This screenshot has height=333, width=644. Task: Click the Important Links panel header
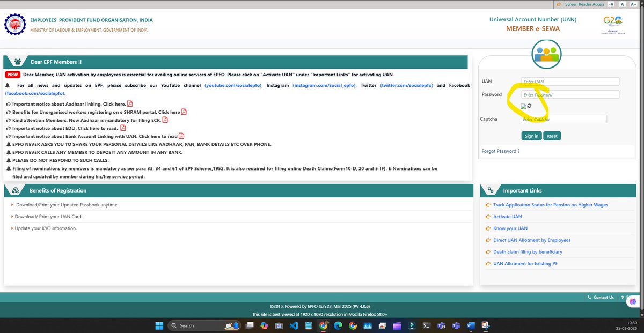click(558, 190)
